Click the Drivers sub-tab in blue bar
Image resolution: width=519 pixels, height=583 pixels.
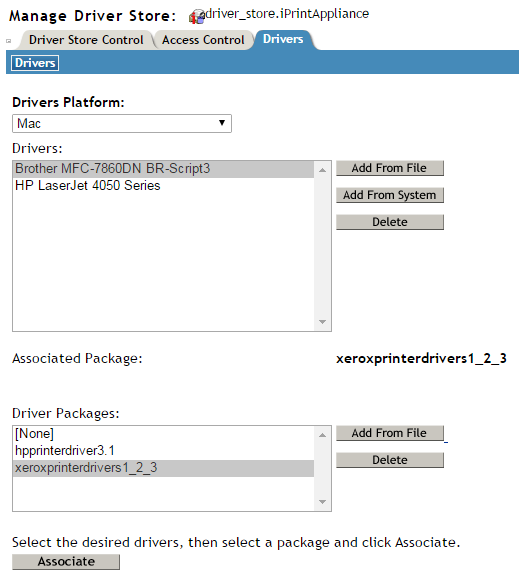click(35, 63)
